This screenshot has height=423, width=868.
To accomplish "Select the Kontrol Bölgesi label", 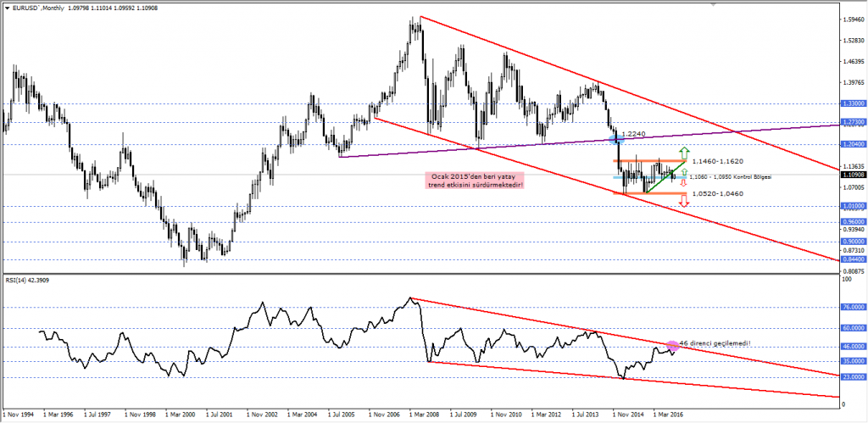I will point(730,176).
